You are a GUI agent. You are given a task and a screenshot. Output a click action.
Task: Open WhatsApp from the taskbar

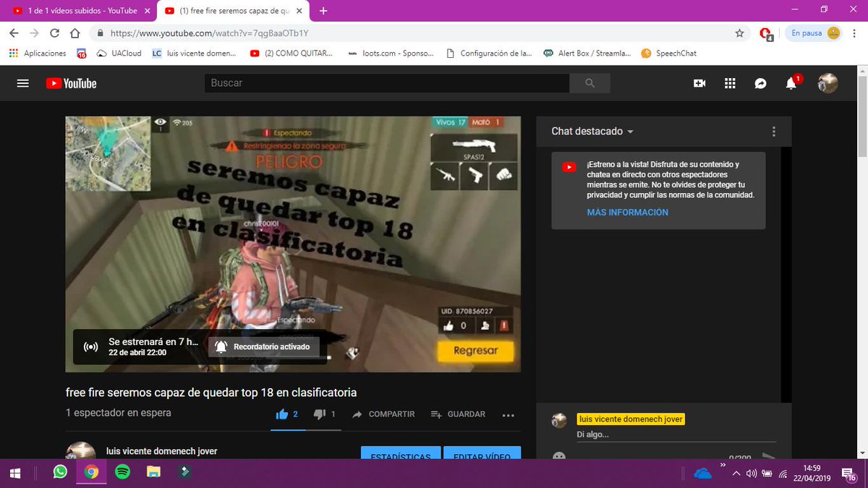tap(60, 473)
